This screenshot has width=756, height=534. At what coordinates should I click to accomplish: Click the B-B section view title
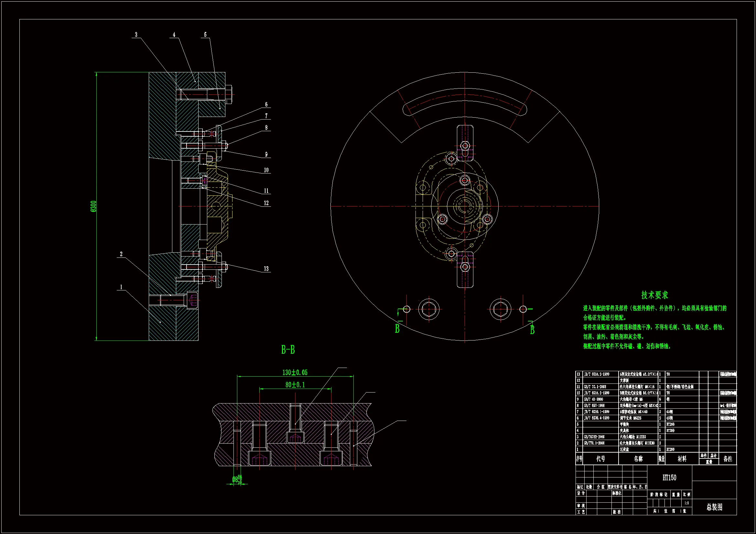tap(288, 350)
